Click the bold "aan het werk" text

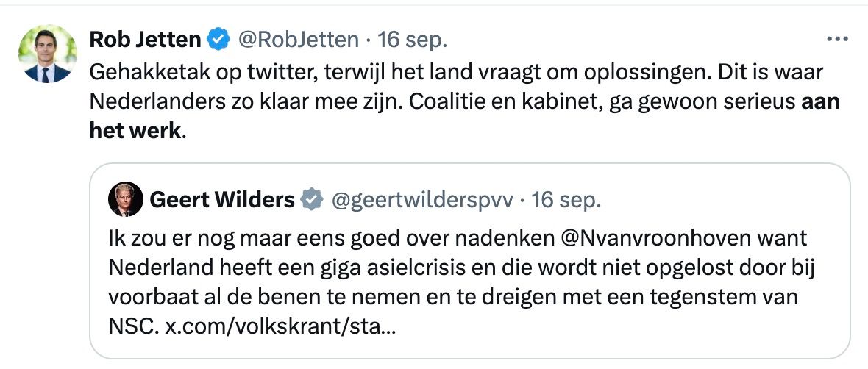819,103
